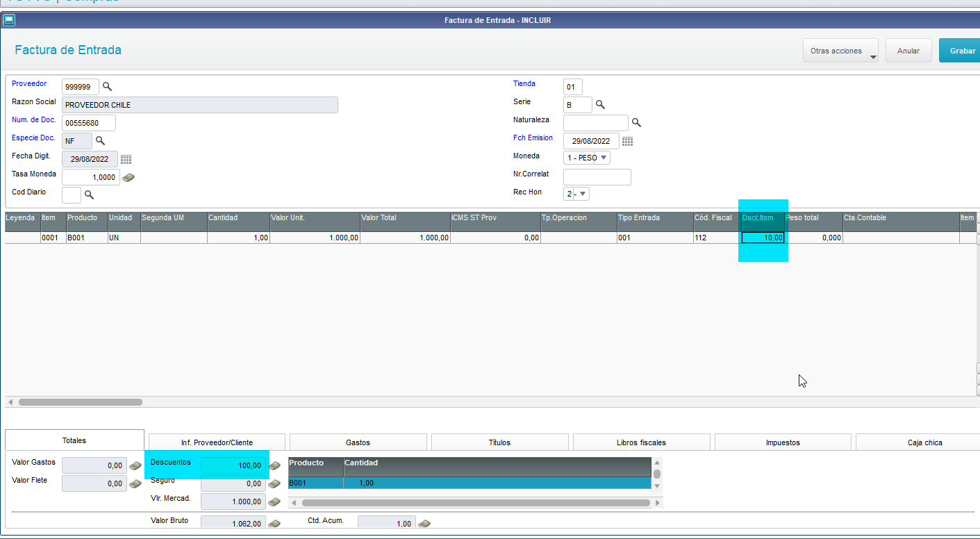This screenshot has width=980, height=539.
Task: Select the Tipo Entrada cell 001
Action: coord(654,238)
